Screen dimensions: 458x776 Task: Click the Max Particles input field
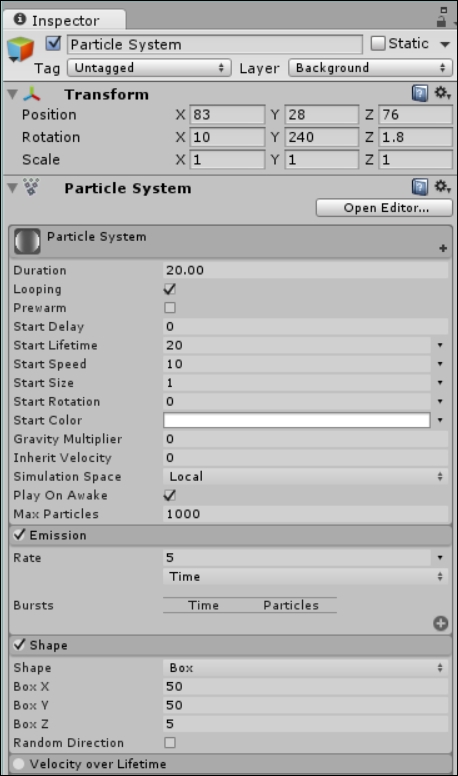pyautogui.click(x=305, y=514)
